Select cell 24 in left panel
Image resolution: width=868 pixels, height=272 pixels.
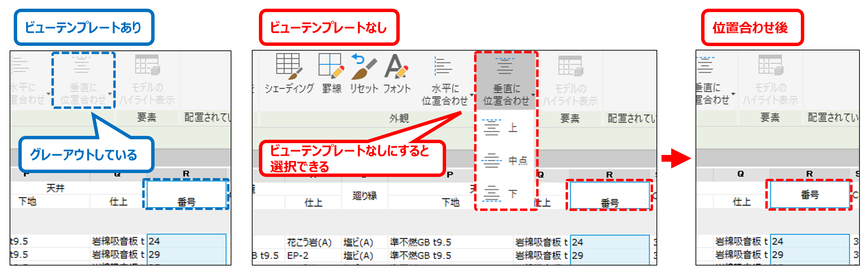(x=186, y=241)
